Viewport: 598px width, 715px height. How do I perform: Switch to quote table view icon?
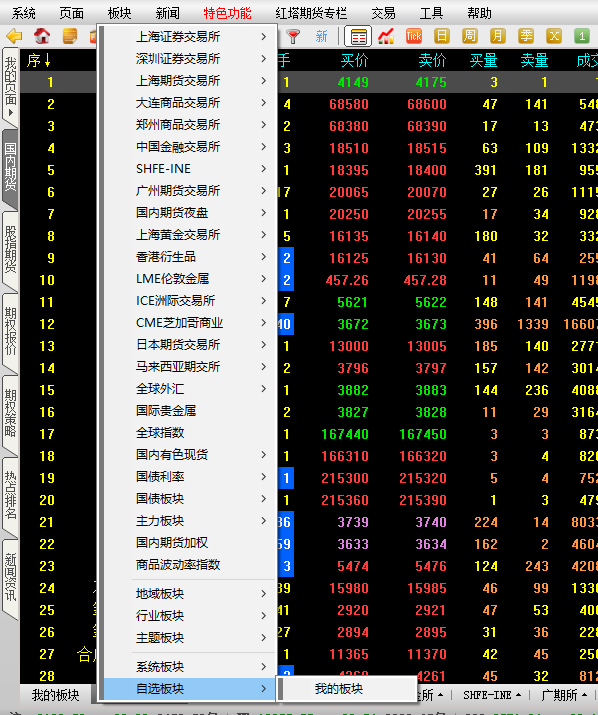point(358,36)
